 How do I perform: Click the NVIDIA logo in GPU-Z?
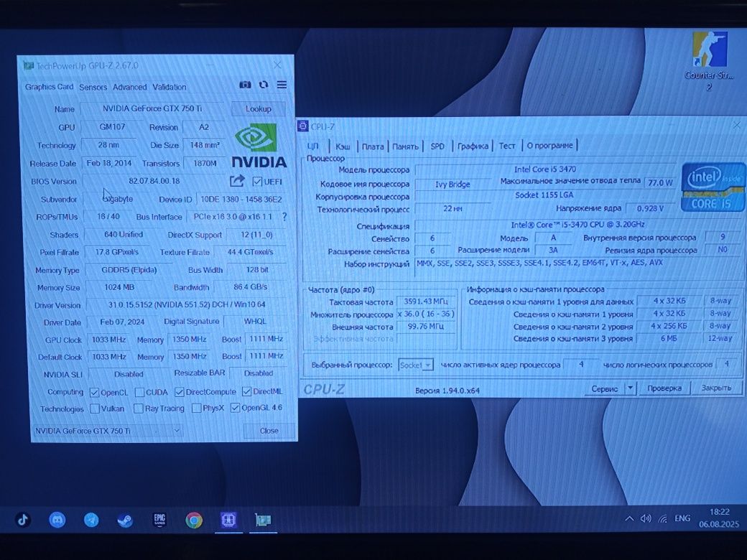(259, 145)
